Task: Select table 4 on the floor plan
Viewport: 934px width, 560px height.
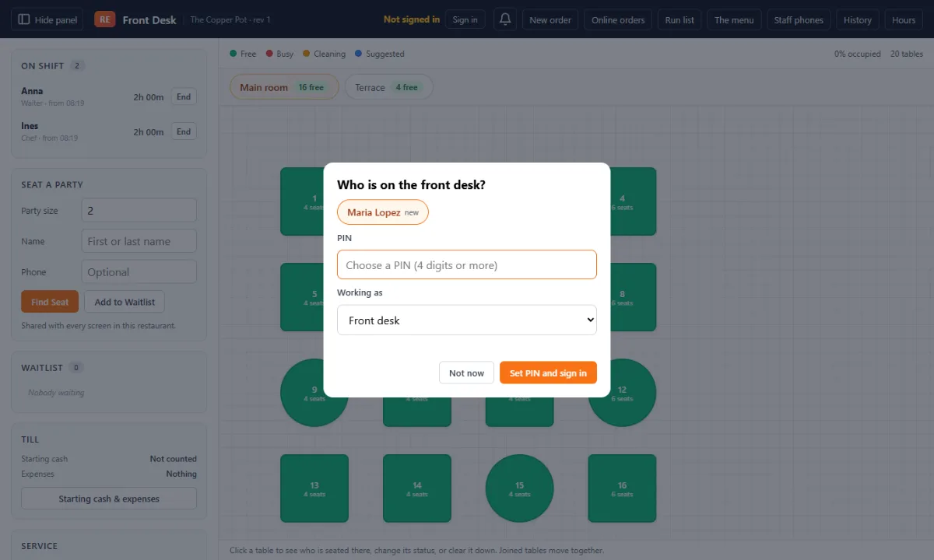Action: point(633,201)
